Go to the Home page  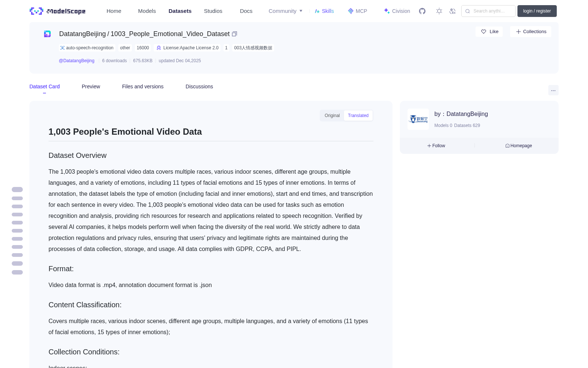click(x=114, y=11)
